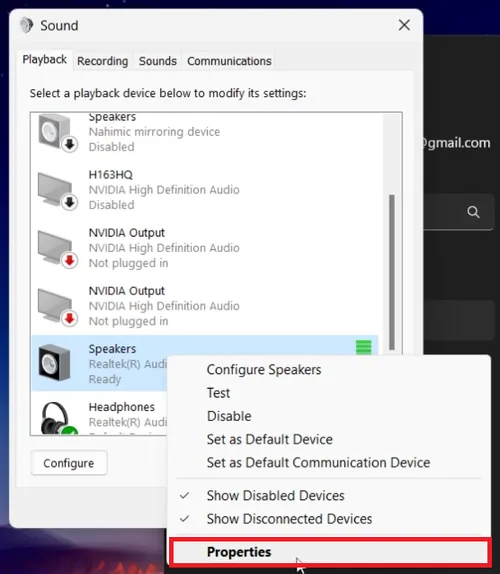Image resolution: width=500 pixels, height=574 pixels.
Task: Select the H163HQ device name
Action: pos(111,175)
